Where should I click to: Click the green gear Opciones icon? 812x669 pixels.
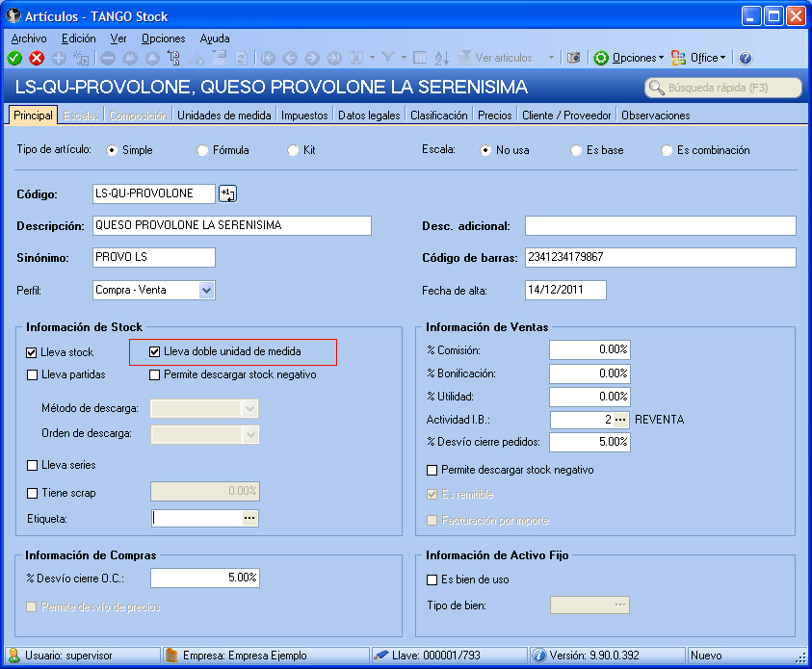pyautogui.click(x=601, y=58)
